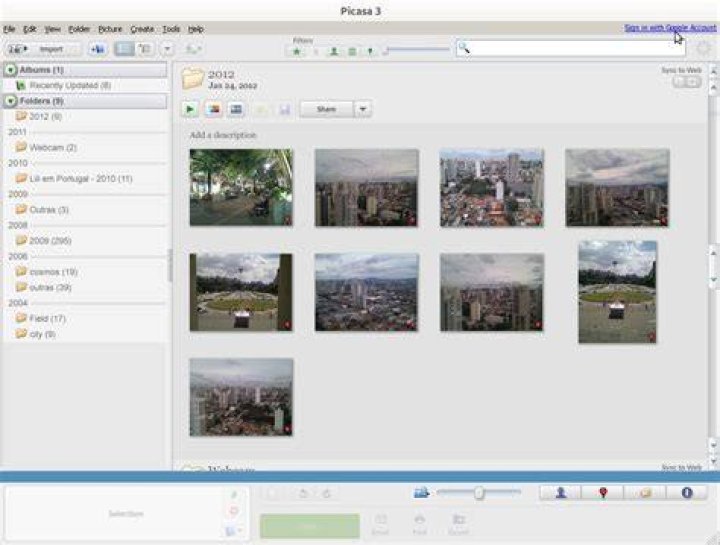The height and width of the screenshot is (545, 720).
Task: Click the hold selection pin icon in tray
Action: tap(234, 494)
